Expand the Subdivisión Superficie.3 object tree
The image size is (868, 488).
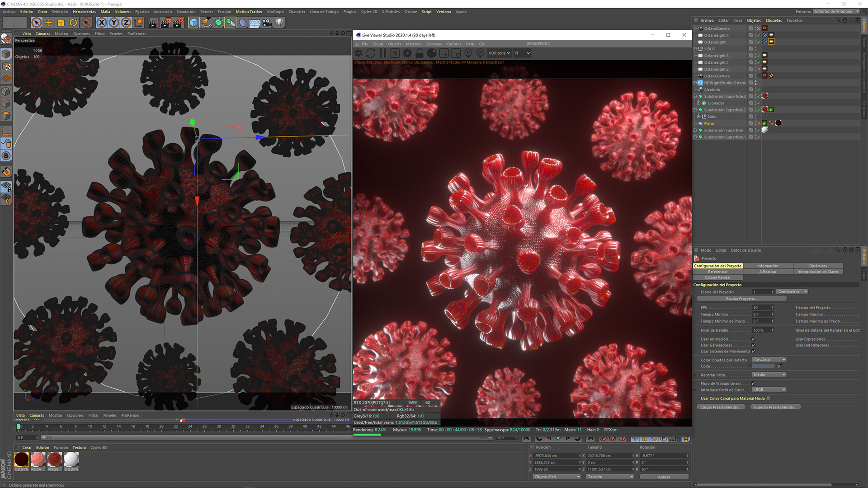coord(695,96)
